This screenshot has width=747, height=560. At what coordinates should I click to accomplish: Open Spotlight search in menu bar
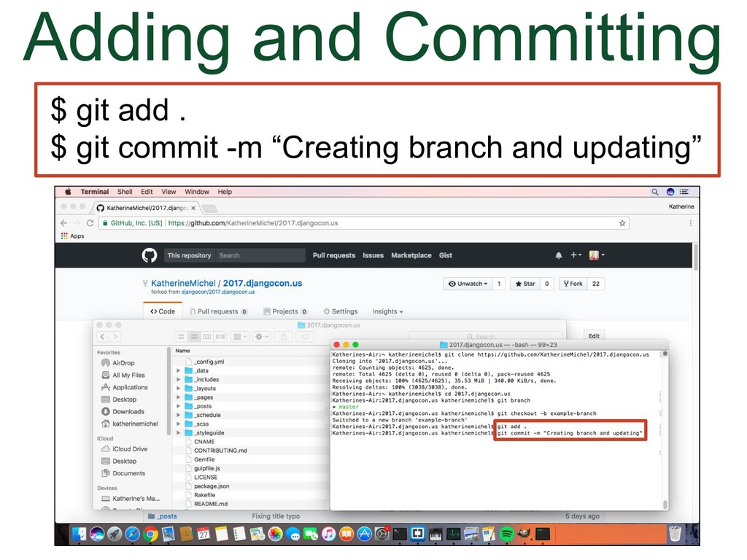[655, 192]
